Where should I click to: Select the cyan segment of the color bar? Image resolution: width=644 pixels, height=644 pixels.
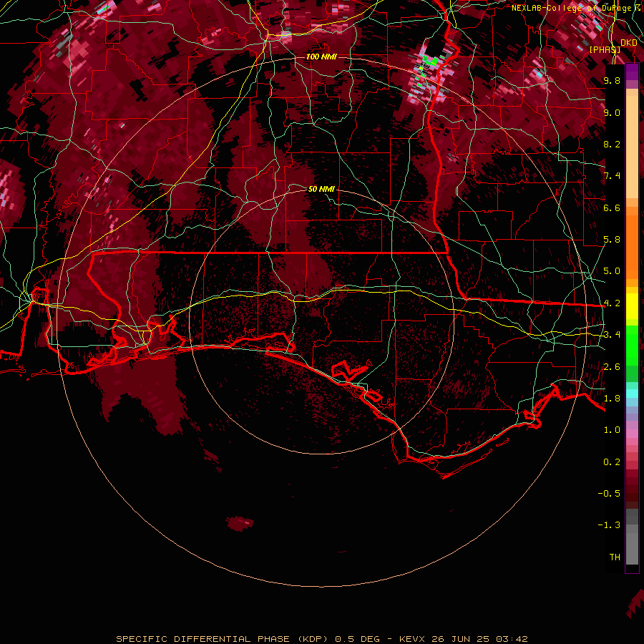point(632,394)
